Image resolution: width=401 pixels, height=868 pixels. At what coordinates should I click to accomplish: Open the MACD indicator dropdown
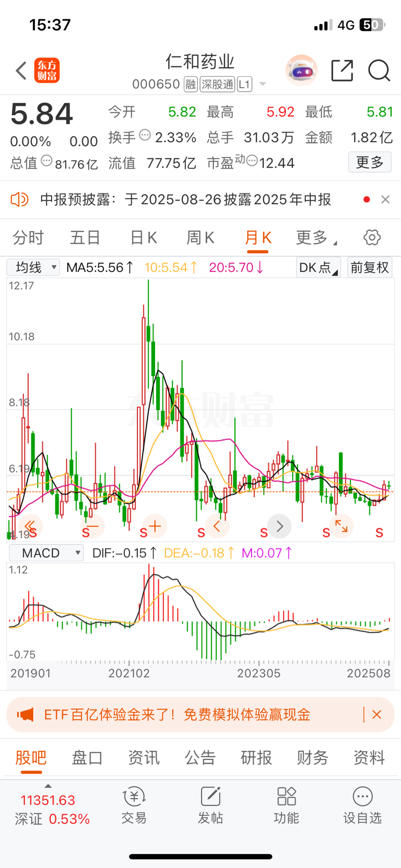point(46,553)
